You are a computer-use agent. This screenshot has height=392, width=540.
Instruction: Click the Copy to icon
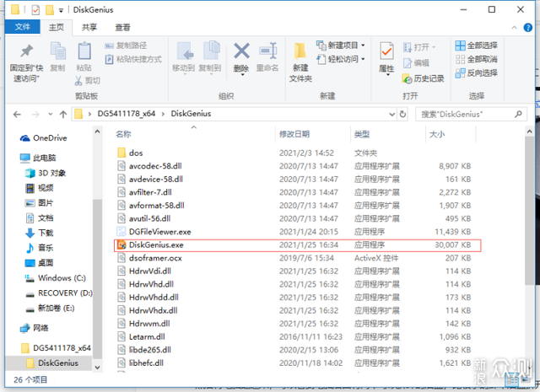[211, 51]
